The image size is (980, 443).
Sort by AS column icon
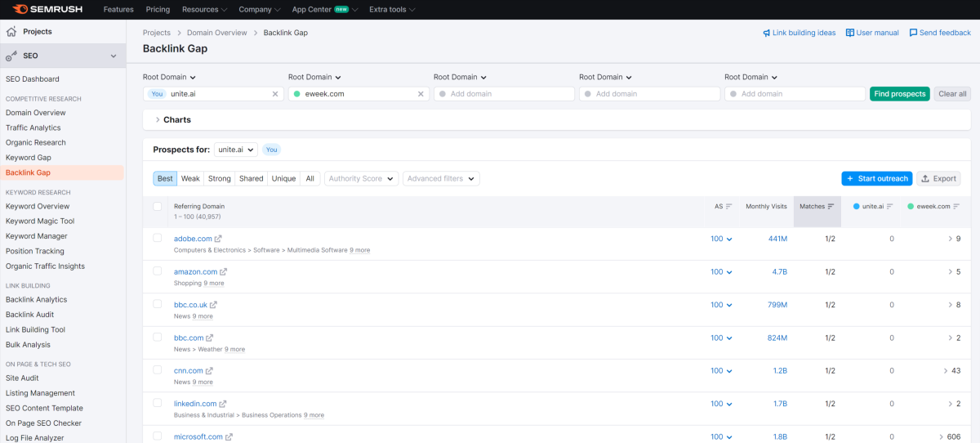728,207
